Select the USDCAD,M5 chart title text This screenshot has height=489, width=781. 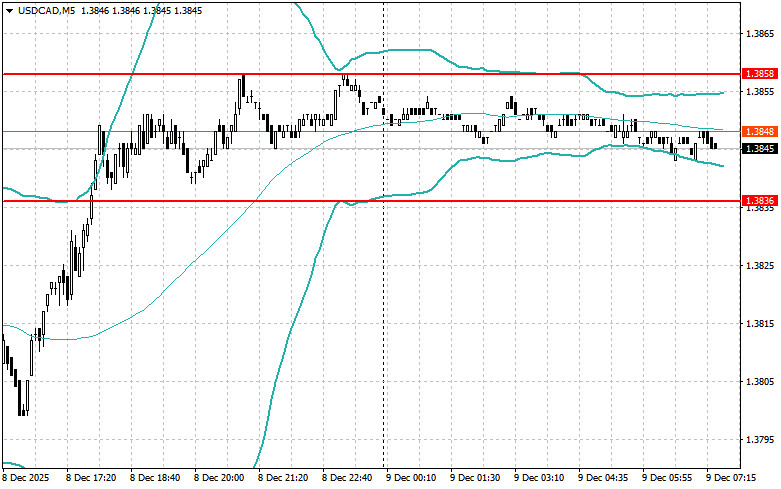pos(47,10)
